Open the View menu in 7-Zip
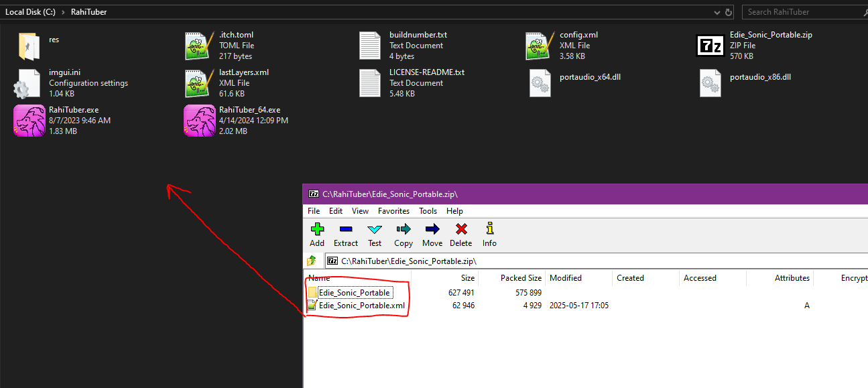This screenshot has height=388, width=868. (x=360, y=211)
